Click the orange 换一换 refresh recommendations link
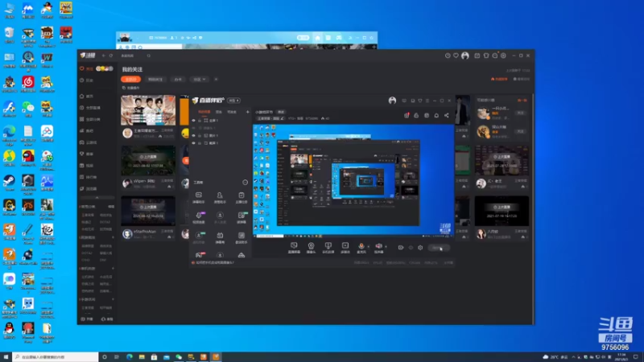This screenshot has height=362, width=644. [522, 100]
